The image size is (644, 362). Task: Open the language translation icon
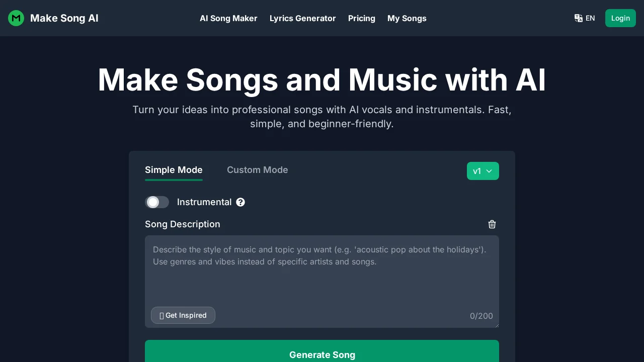pyautogui.click(x=579, y=18)
